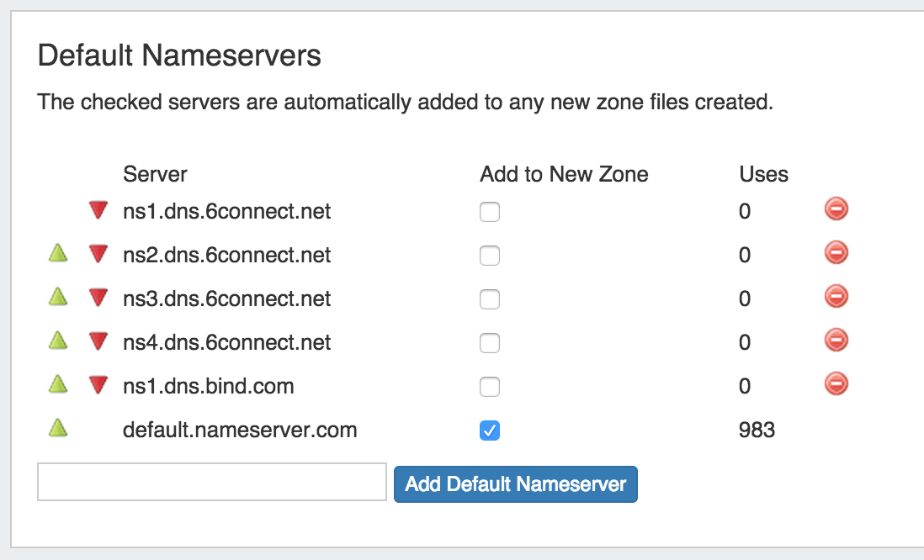Move ns1.dns.bind.com down with red arrow
This screenshot has height=560, width=924.
pyautogui.click(x=99, y=386)
